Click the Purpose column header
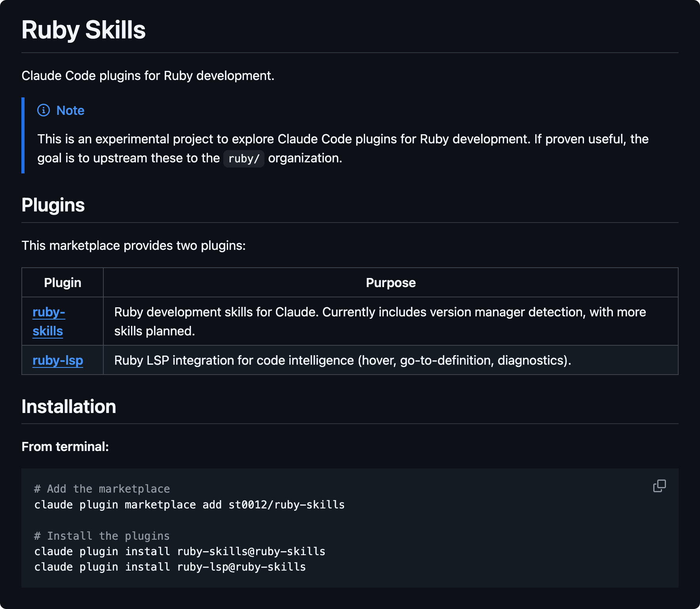 pyautogui.click(x=390, y=283)
